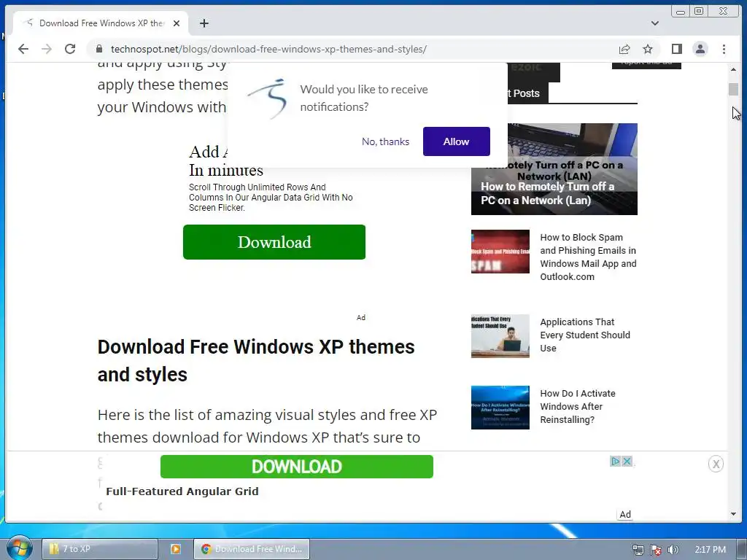This screenshot has width=747, height=560.
Task: Open the Windows Start menu
Action: point(19,548)
